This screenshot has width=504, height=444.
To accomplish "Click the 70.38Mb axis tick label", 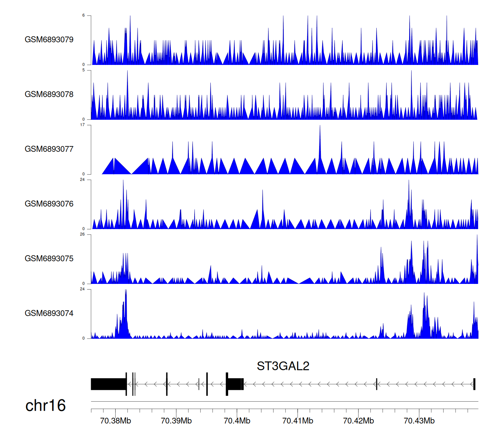I will click(x=116, y=421).
